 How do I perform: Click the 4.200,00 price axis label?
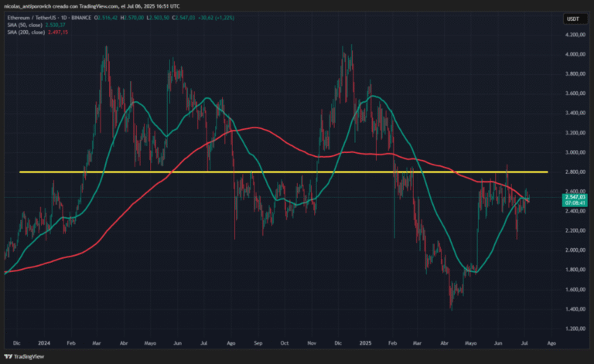click(575, 35)
